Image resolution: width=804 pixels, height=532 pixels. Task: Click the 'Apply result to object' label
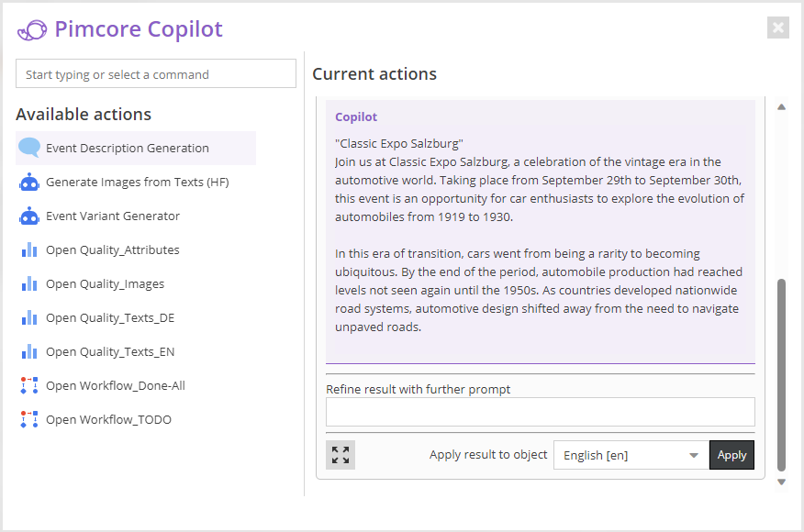(488, 455)
